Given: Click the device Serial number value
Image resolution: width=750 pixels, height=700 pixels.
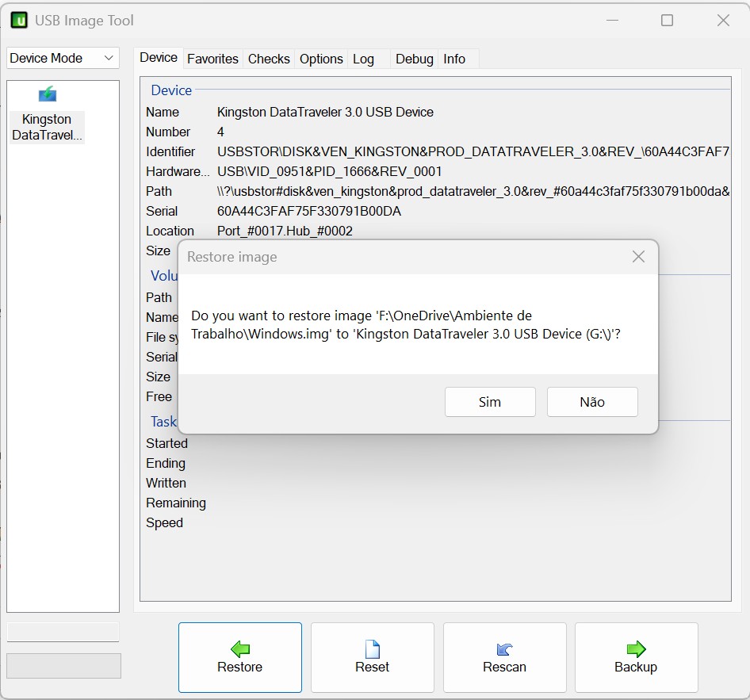Looking at the screenshot, I should pyautogui.click(x=308, y=211).
